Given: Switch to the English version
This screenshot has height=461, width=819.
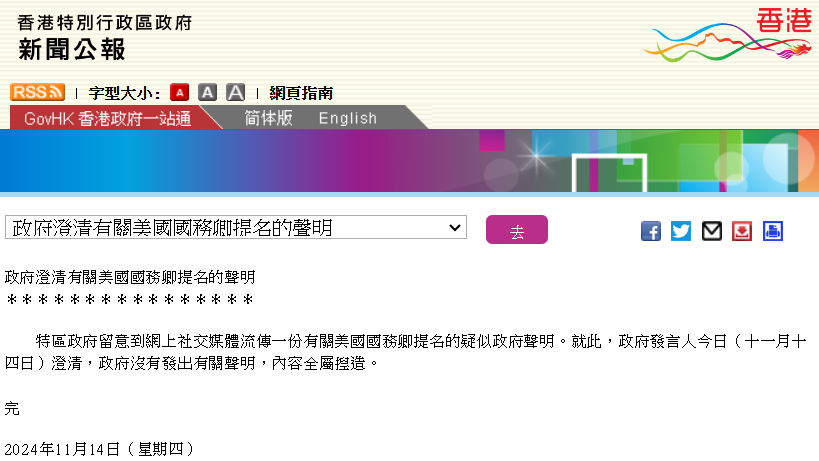Looking at the screenshot, I should 347,118.
